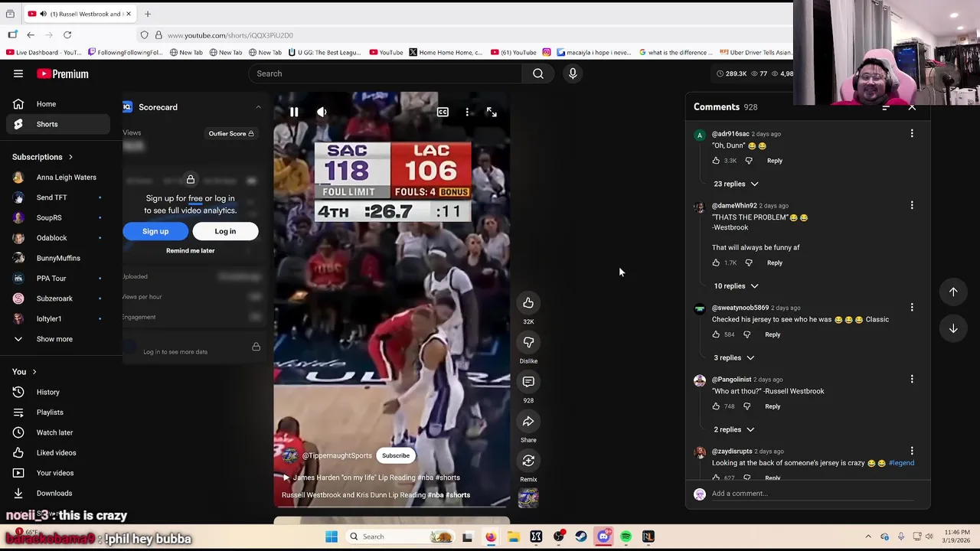Click the YouTube search input

coord(386,73)
